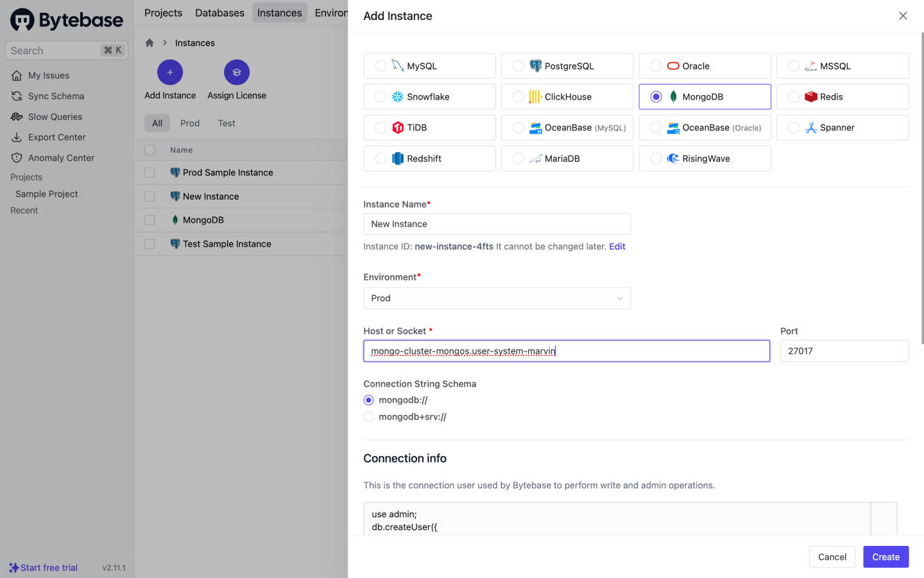Open Anomaly Center from sidebar
924x578 pixels.
click(x=61, y=158)
